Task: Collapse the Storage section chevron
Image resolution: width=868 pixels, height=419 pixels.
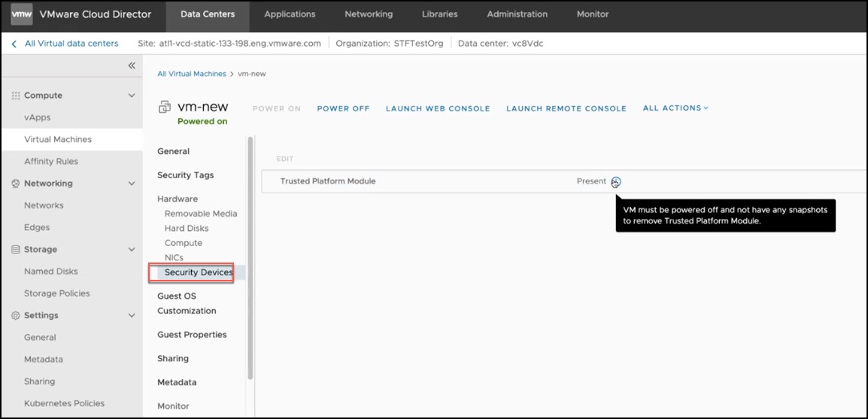Action: click(x=132, y=249)
